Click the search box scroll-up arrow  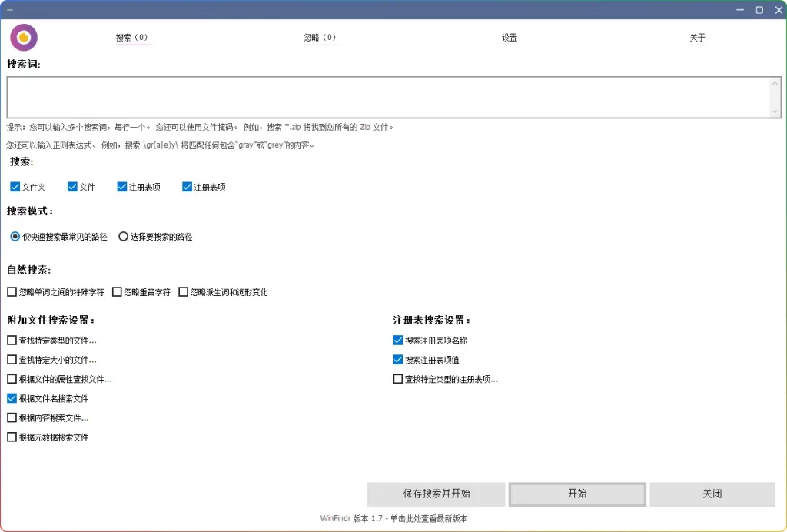(775, 85)
